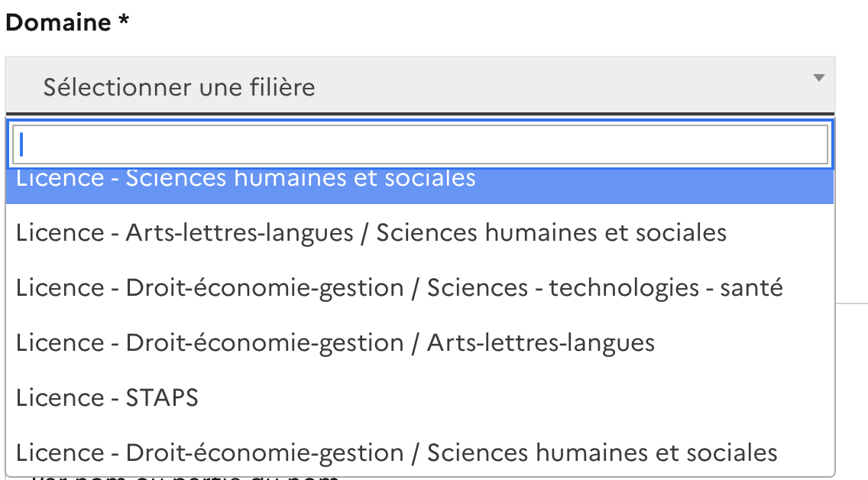Choose the Arts-lettres-langues / Sciences humaines entry
Screen dimensions: 868x480
click(371, 232)
